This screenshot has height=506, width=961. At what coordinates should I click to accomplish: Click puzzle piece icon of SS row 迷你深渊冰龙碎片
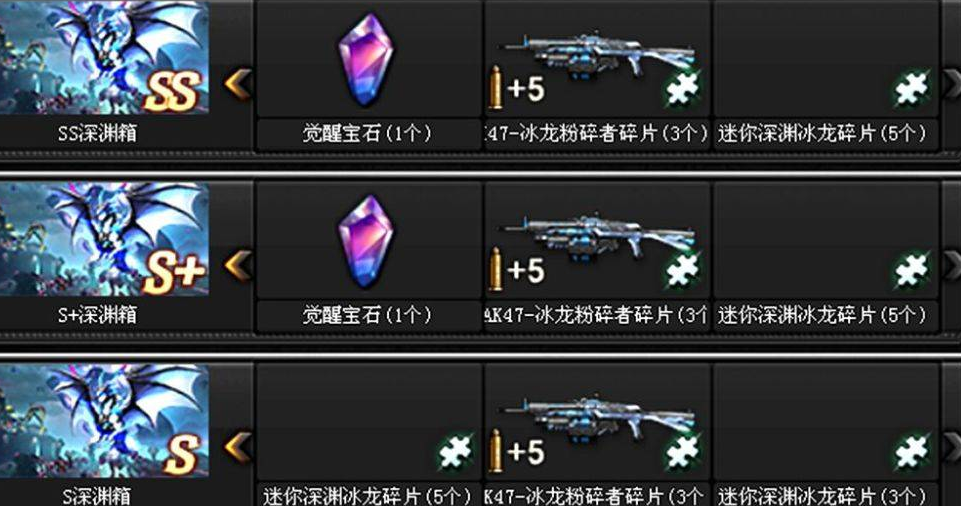click(911, 89)
